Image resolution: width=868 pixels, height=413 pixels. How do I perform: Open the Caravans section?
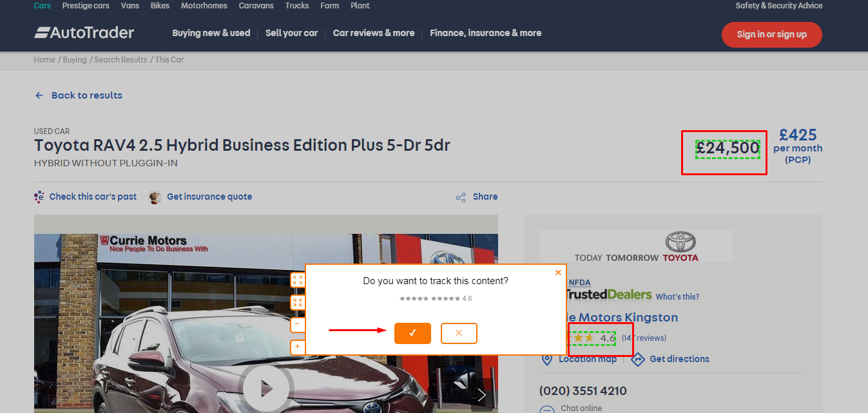pos(256,6)
